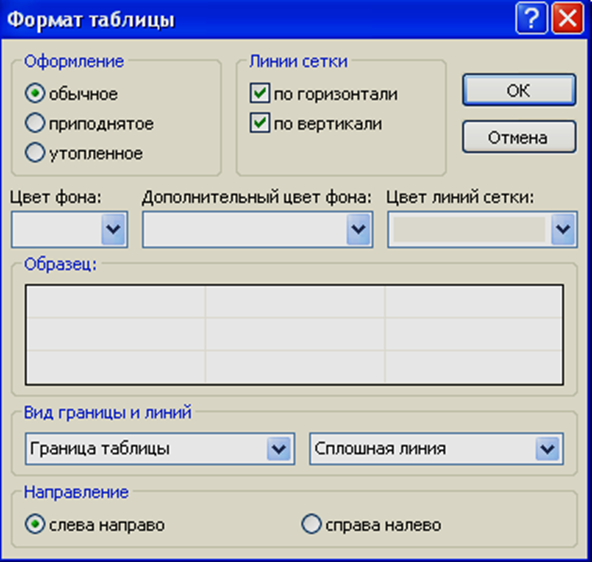
Task: Click the question mark help icon
Action: click(x=531, y=18)
